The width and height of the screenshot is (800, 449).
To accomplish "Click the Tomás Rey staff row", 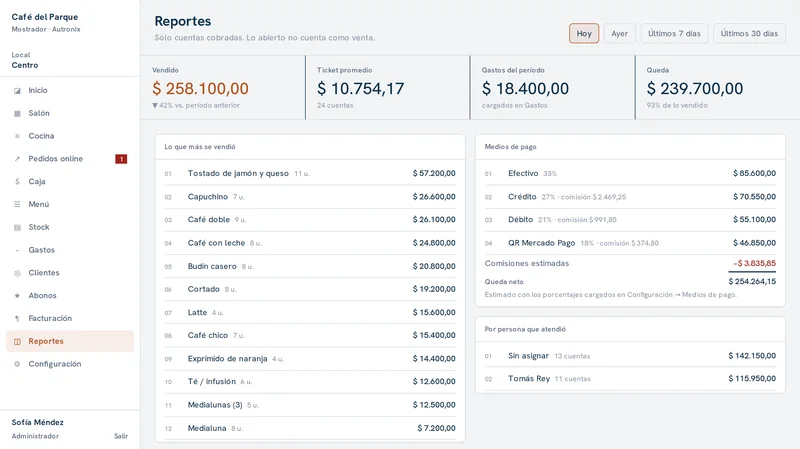I will [630, 379].
